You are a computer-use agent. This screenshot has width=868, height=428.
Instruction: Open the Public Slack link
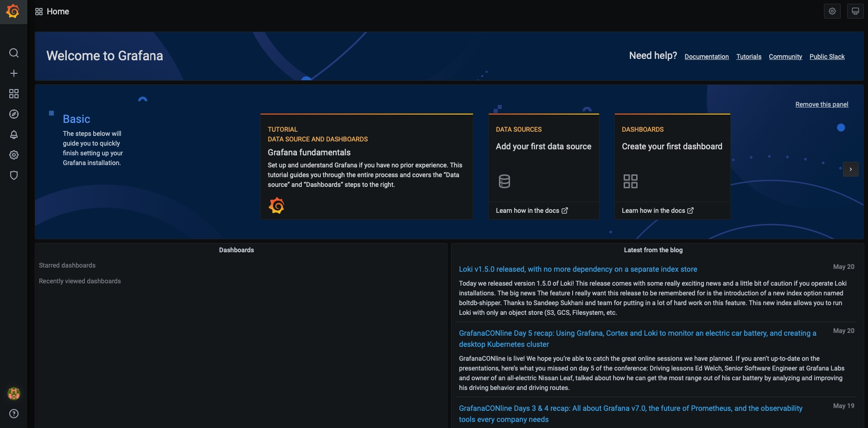[827, 57]
